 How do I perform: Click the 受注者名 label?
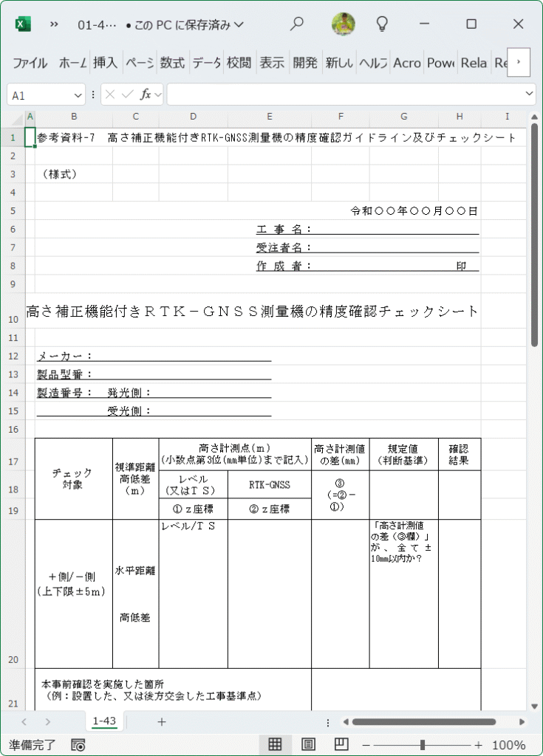(284, 248)
